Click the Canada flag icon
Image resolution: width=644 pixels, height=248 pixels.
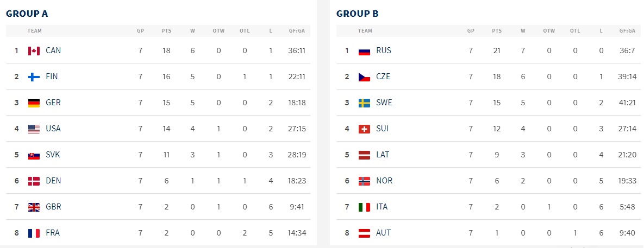34,50
